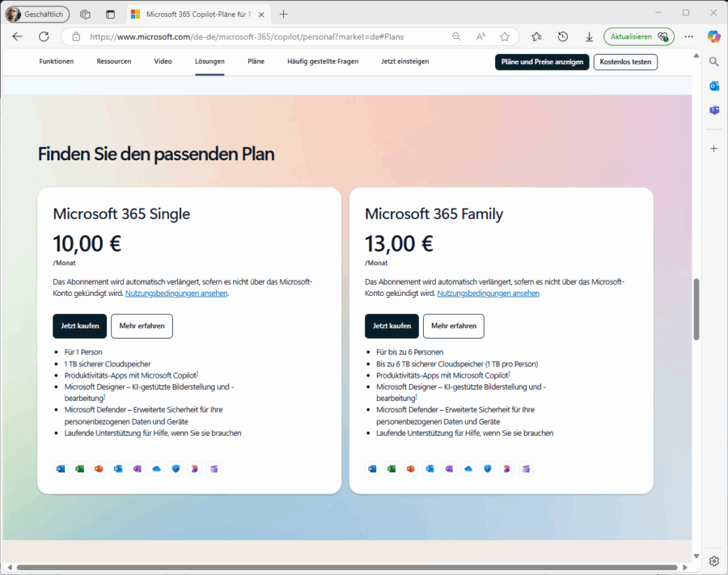The width and height of the screenshot is (728, 575).
Task: Open Outlook from the Edge sidebar
Action: [714, 86]
